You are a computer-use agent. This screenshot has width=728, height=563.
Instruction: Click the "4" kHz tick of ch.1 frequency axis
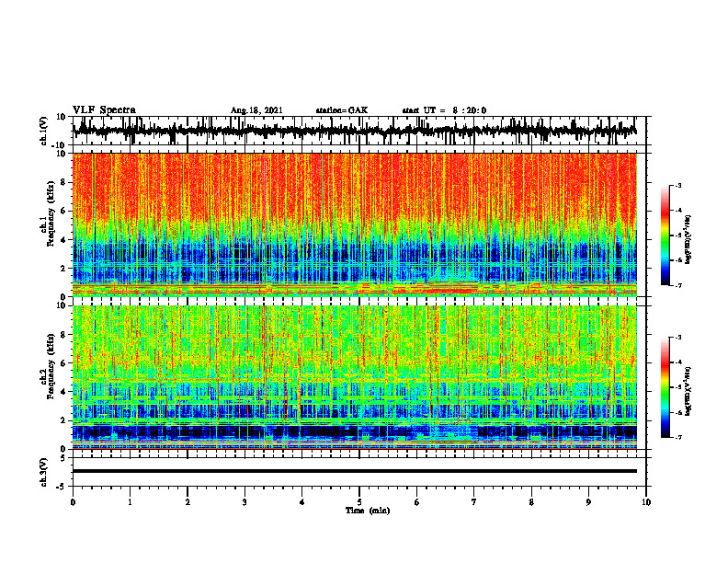pyautogui.click(x=63, y=240)
